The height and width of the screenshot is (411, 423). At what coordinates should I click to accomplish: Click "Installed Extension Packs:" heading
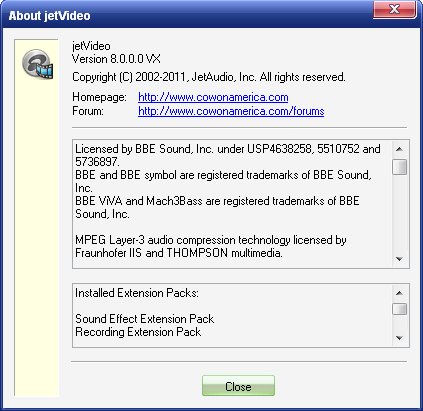click(x=137, y=293)
